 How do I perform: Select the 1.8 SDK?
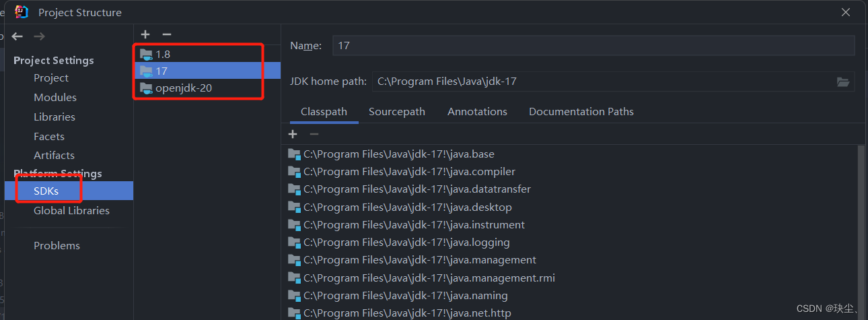(x=207, y=54)
